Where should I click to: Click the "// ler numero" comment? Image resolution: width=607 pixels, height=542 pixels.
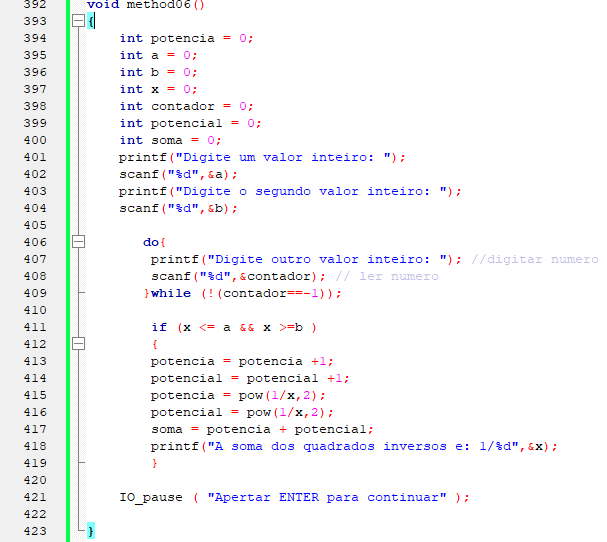point(387,276)
